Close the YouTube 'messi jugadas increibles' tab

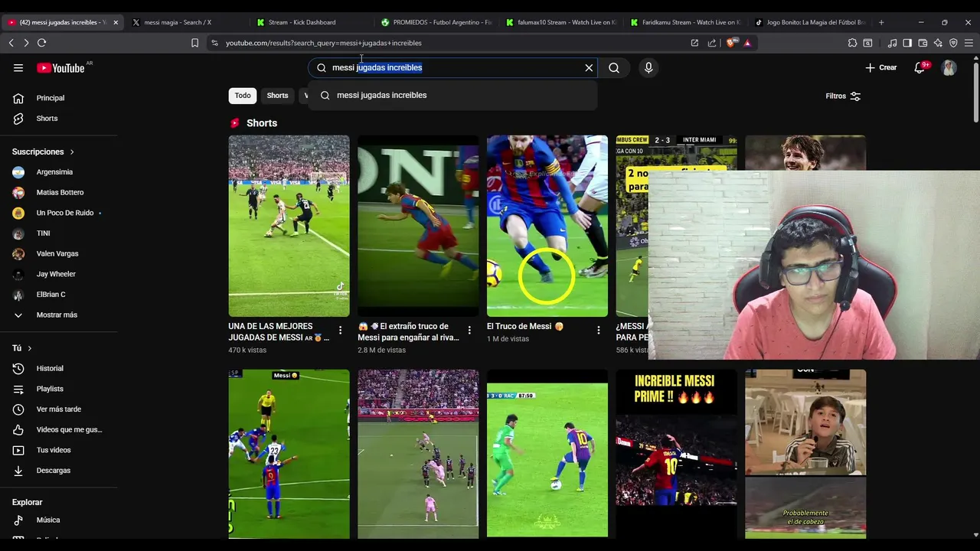point(116,22)
